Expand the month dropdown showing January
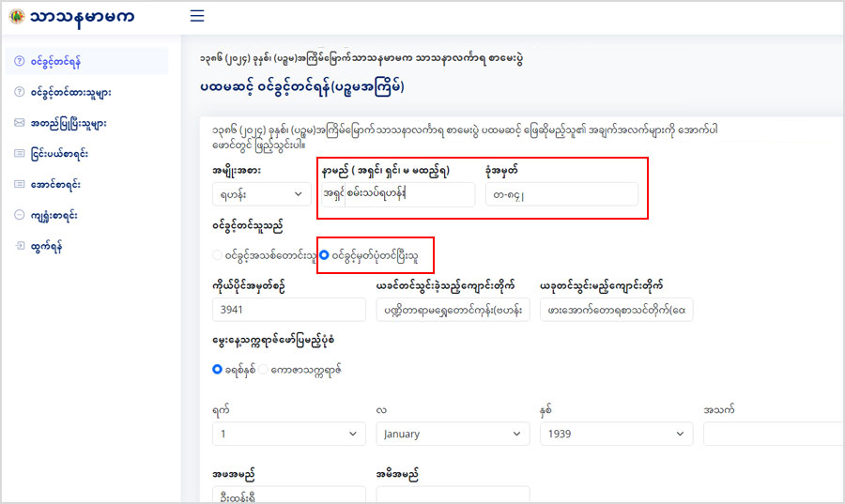Viewport: 845px width, 504px height. tap(453, 434)
